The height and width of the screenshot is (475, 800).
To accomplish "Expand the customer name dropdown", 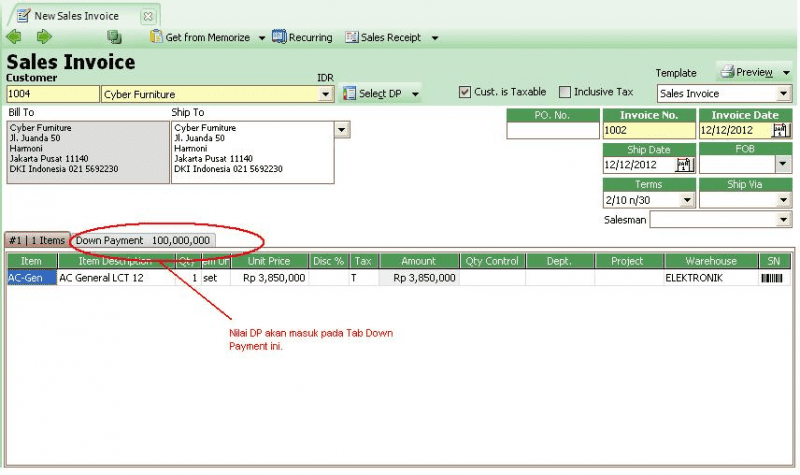I will click(325, 94).
